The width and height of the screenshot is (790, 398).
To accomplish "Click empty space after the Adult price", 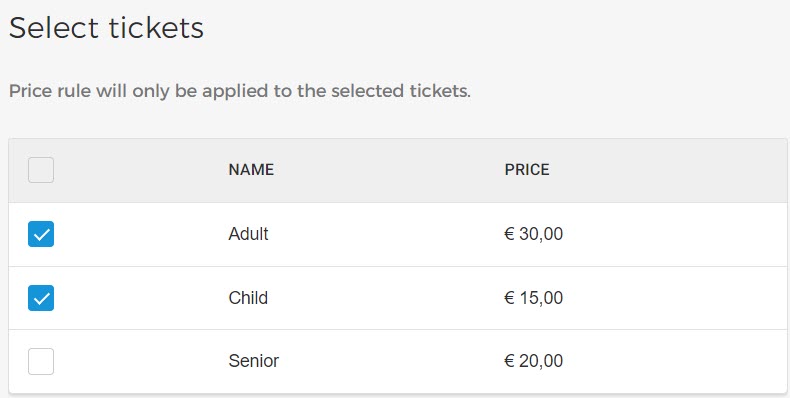I will coord(675,234).
